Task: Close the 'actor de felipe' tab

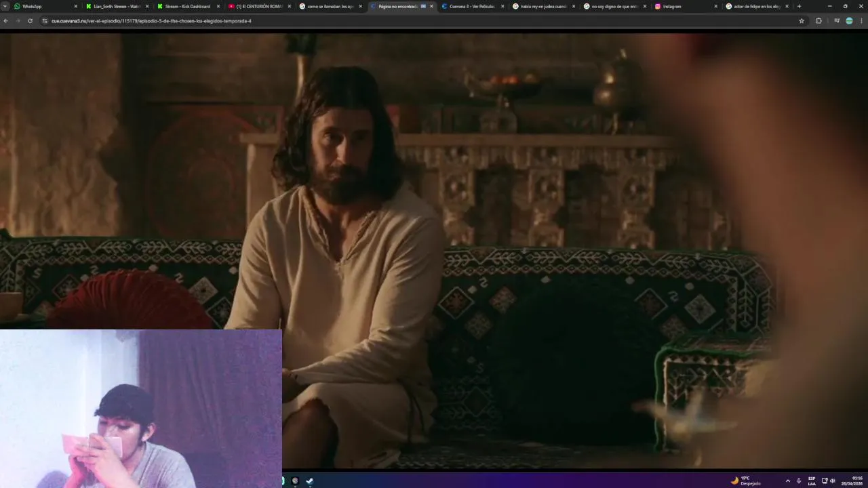Action: pyautogui.click(x=787, y=6)
